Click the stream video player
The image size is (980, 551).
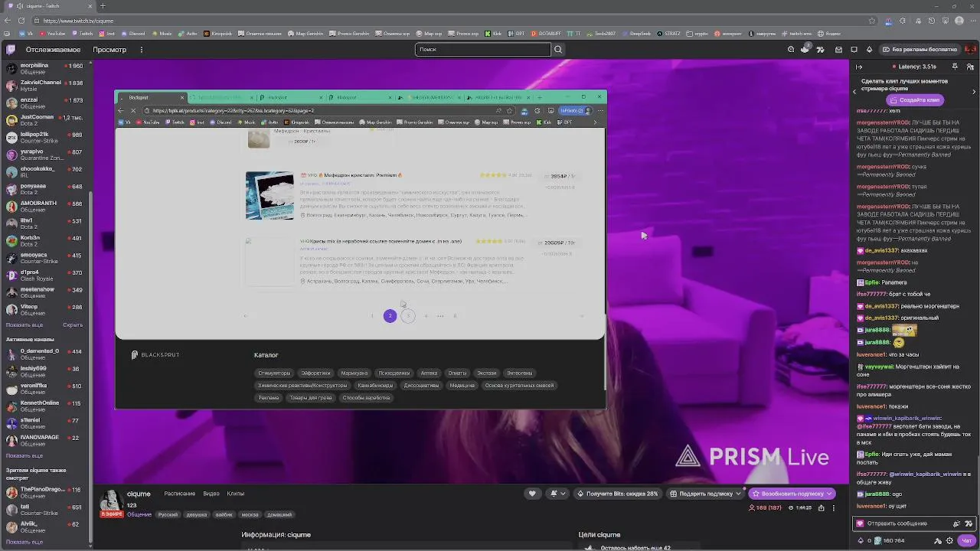click(x=471, y=272)
